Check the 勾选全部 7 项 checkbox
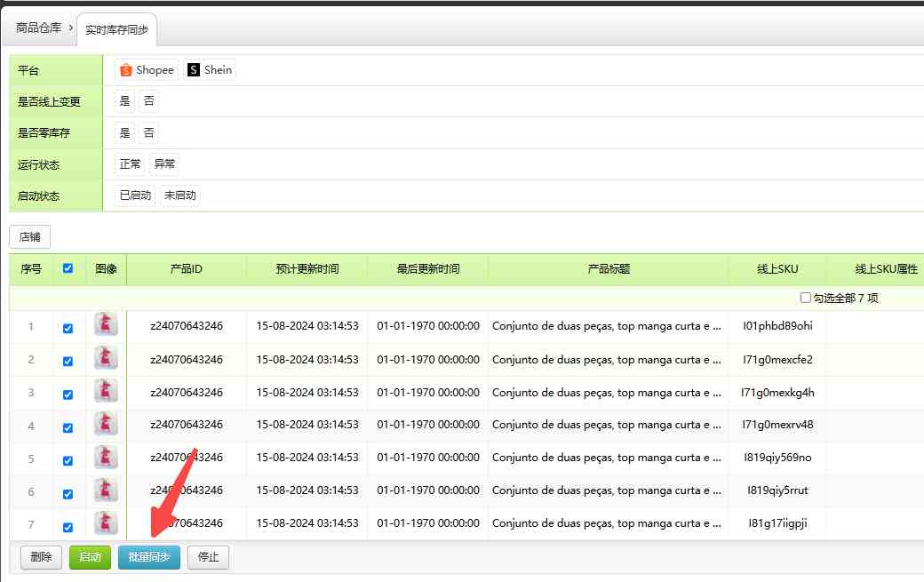Screen dimensions: 924x582 point(805,299)
